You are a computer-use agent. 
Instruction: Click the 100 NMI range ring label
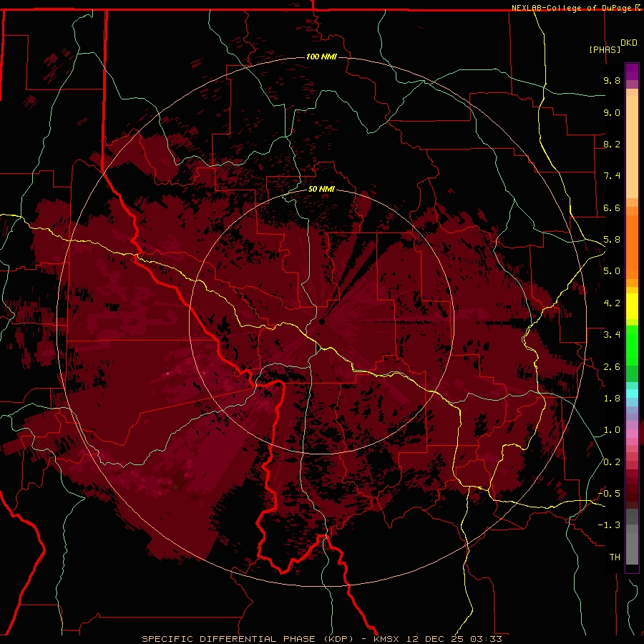coord(321,57)
